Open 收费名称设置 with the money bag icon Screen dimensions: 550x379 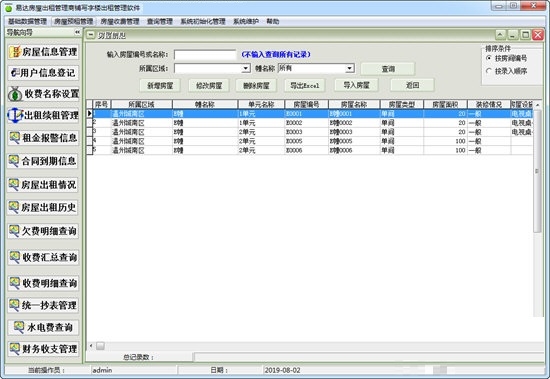[x=43, y=94]
